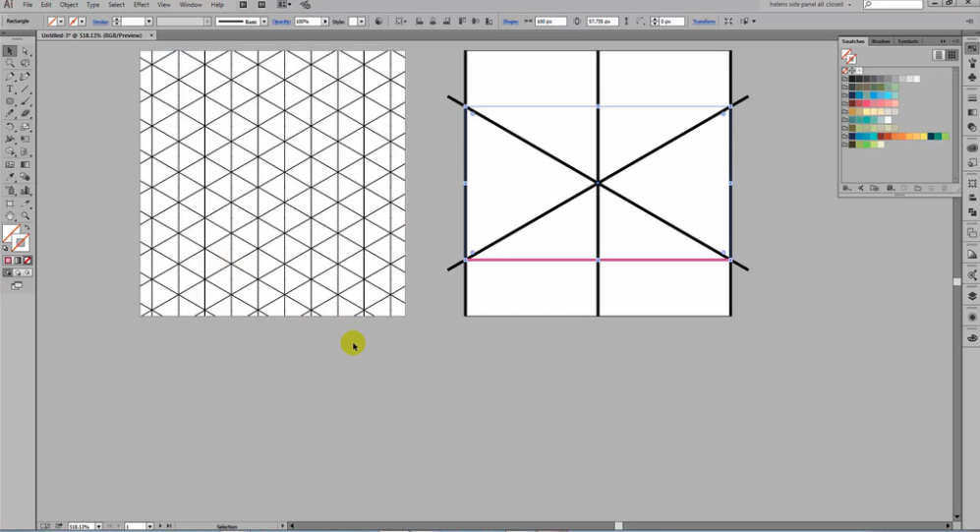
Task: Select the Direct Selection tool (white arrow)
Action: (25, 50)
